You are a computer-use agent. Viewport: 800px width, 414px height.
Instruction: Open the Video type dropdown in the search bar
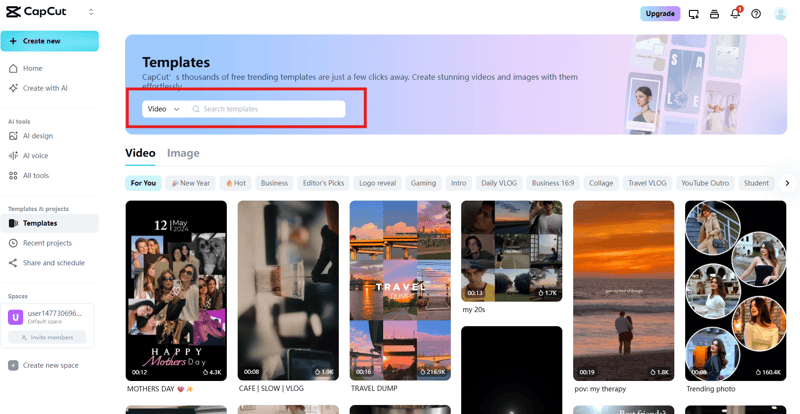click(163, 109)
